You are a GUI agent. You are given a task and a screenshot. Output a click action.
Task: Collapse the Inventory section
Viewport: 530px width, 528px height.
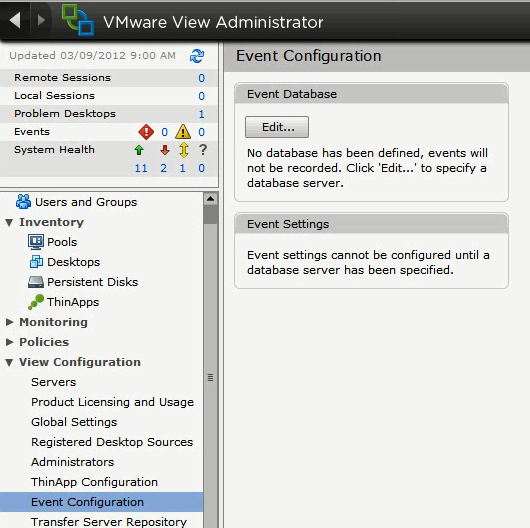9,222
